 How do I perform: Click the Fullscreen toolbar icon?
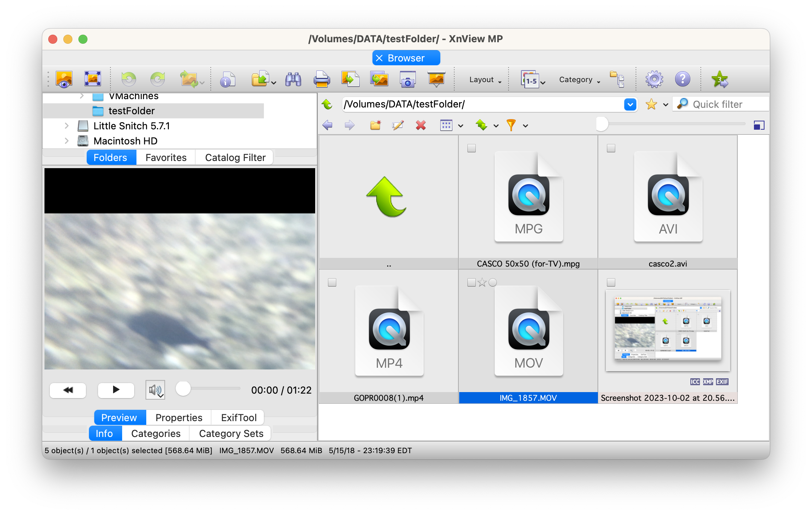tap(92, 79)
